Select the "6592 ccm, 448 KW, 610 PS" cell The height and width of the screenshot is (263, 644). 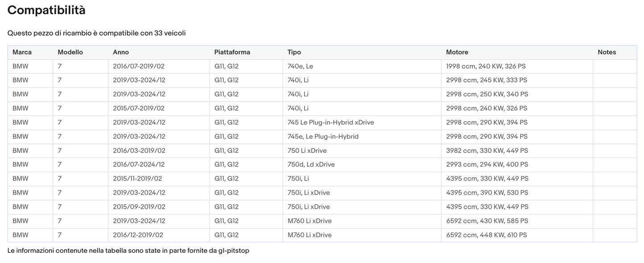[x=486, y=235]
